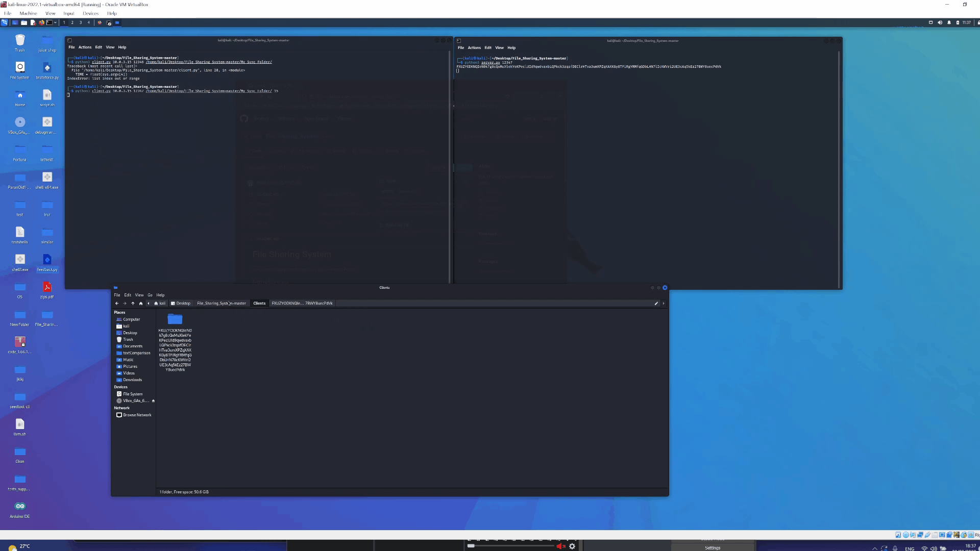Open the Kali applications menu icon
Screen dimensions: 980x551
pyautogui.click(x=4, y=22)
